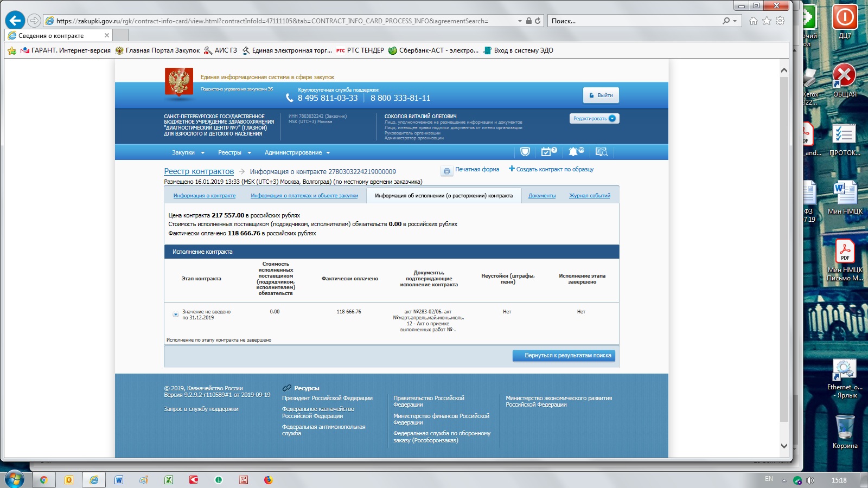Switch to Информация о платежах и объекте закупки tab
Viewport: 868px width, 488px height.
(304, 196)
